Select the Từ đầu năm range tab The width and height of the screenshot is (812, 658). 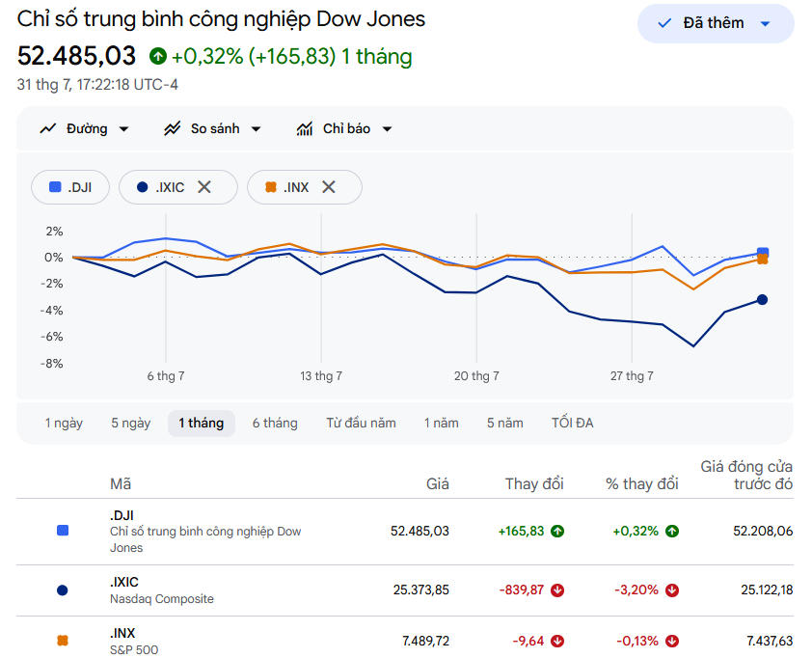[x=361, y=424]
